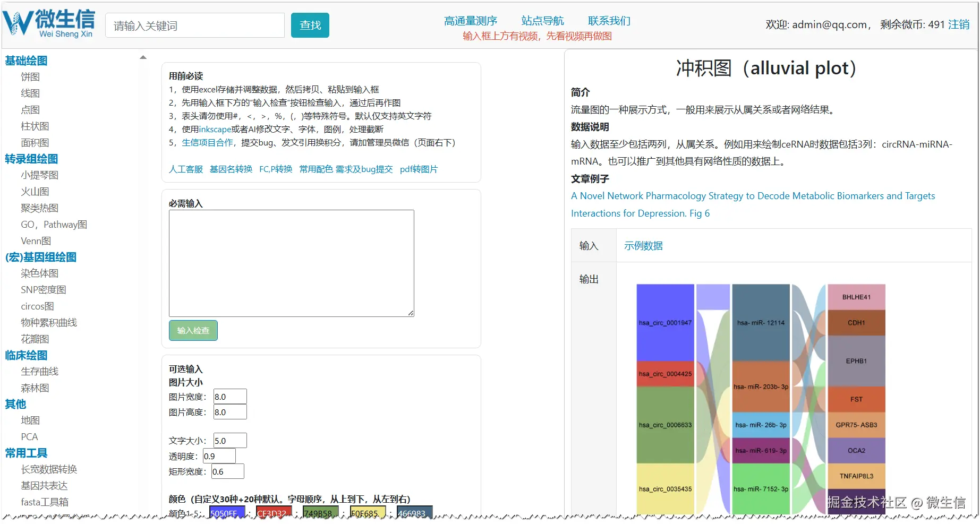Open the 其他 category

[15, 404]
